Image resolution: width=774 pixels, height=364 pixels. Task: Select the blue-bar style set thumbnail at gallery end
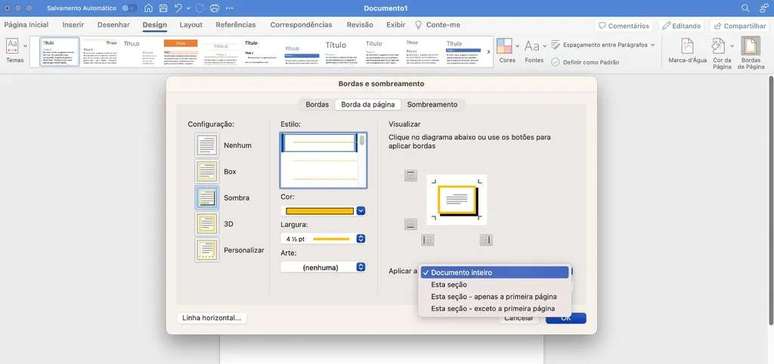click(464, 51)
